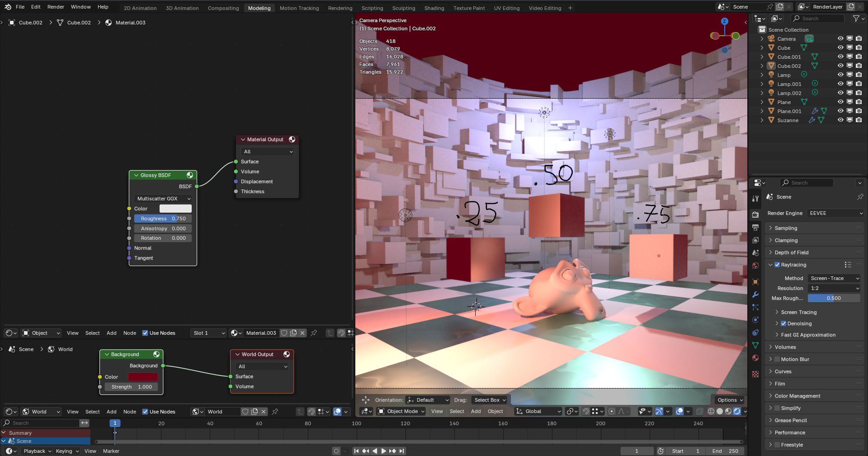Image resolution: width=868 pixels, height=456 pixels.
Task: Hide the Camera object in viewport
Action: tap(840, 38)
